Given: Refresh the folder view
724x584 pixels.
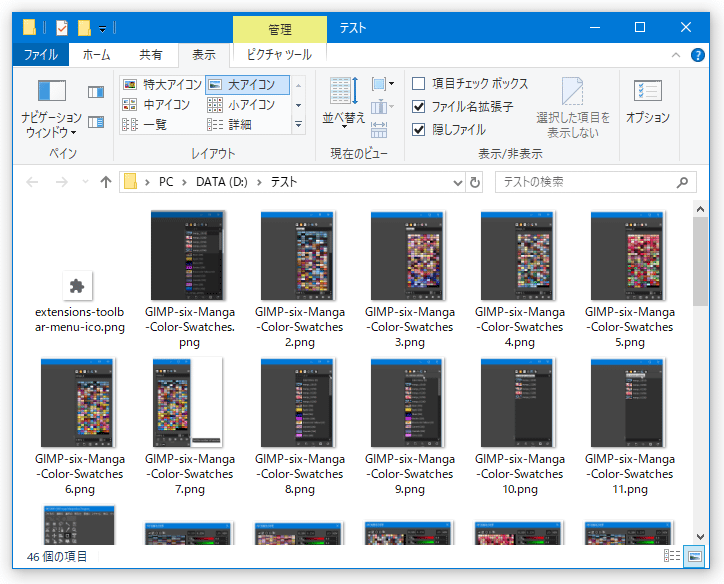Looking at the screenshot, I should [x=474, y=182].
